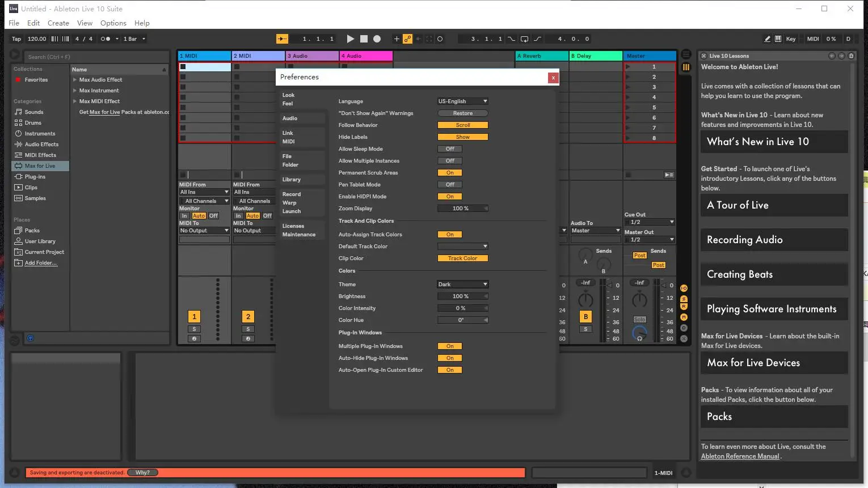The image size is (868, 488).
Task: Start playback with the Play button
Action: [x=350, y=39]
